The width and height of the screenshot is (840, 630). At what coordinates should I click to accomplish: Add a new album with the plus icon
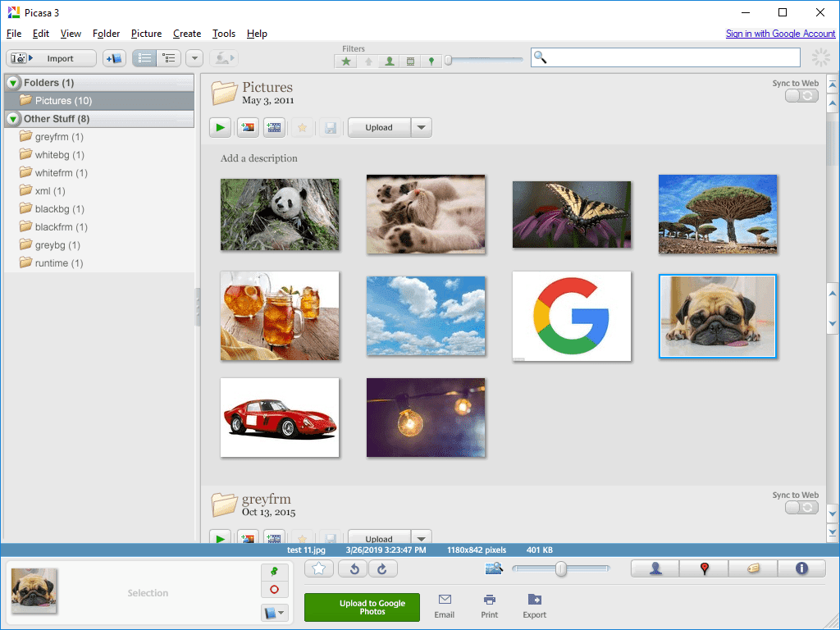[114, 58]
